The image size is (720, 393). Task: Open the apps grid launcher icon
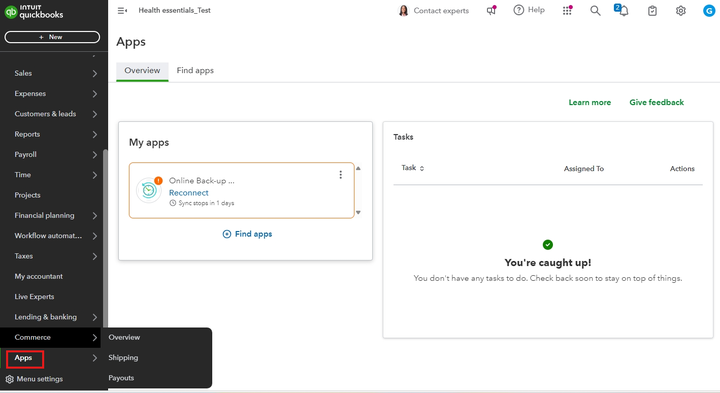567,10
